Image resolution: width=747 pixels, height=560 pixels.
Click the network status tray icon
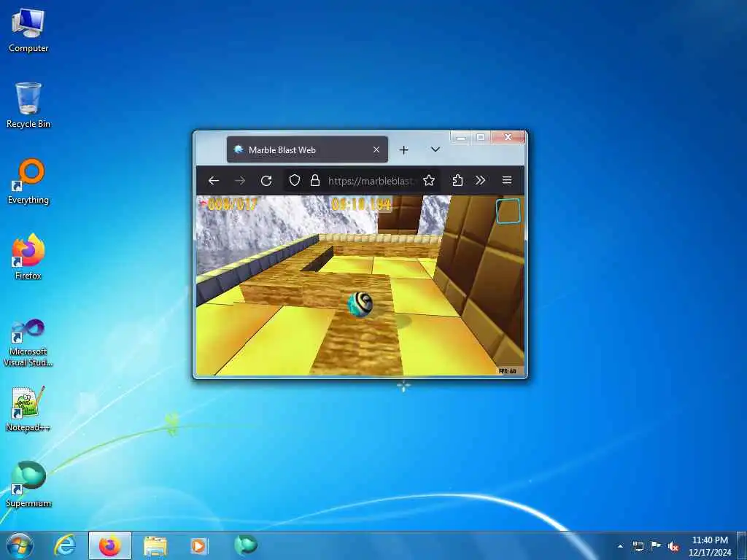point(638,546)
